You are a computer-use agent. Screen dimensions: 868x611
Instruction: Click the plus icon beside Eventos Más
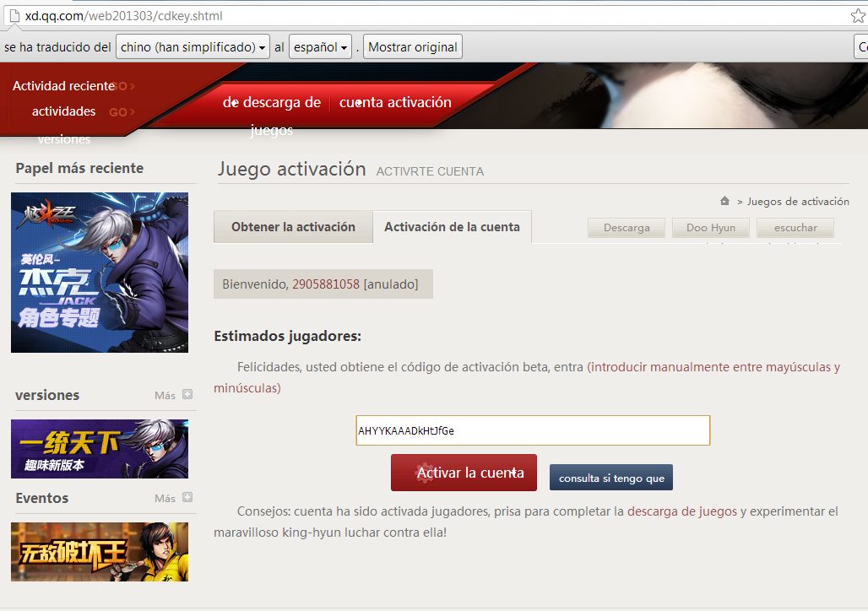(187, 497)
